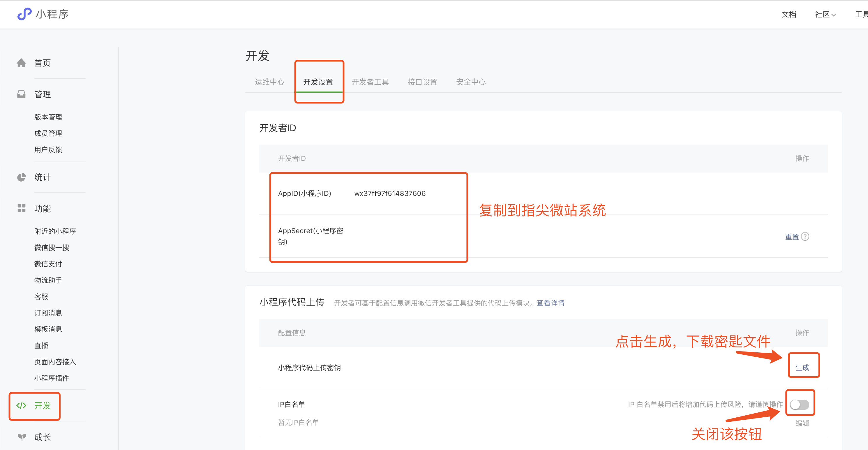Open 模板消息 in the sidebar
The width and height of the screenshot is (868, 450).
point(48,329)
